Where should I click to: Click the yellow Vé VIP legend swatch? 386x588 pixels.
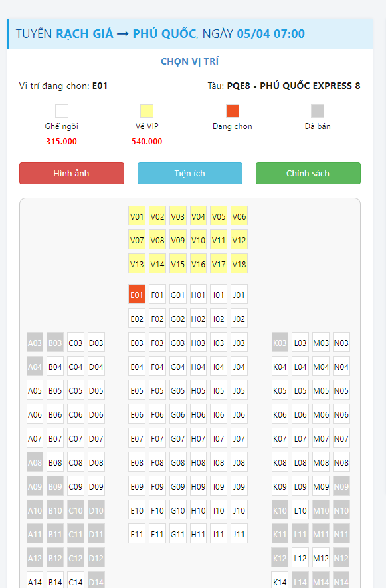(x=147, y=111)
